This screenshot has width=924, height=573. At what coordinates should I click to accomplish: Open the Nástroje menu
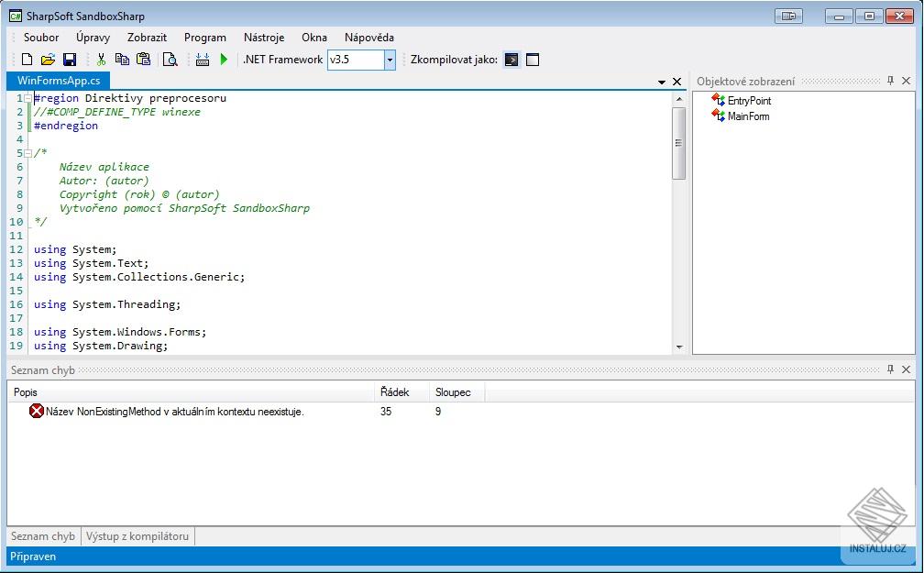coord(264,38)
